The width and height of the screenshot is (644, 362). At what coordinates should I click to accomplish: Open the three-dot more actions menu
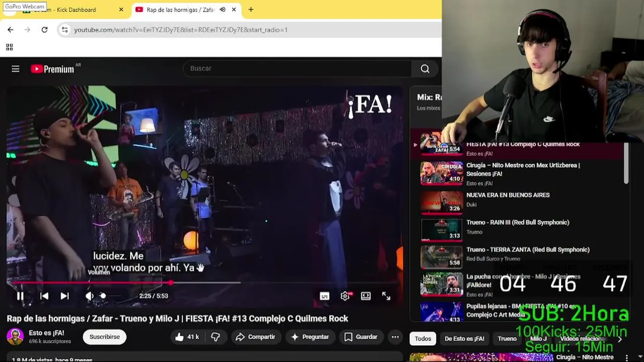coord(395,337)
